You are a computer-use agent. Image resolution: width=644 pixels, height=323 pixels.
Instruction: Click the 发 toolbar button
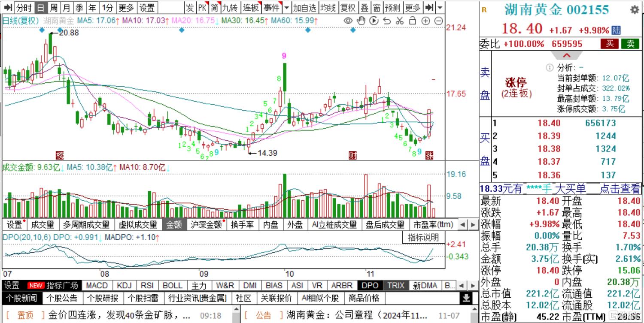click(x=190, y=7)
